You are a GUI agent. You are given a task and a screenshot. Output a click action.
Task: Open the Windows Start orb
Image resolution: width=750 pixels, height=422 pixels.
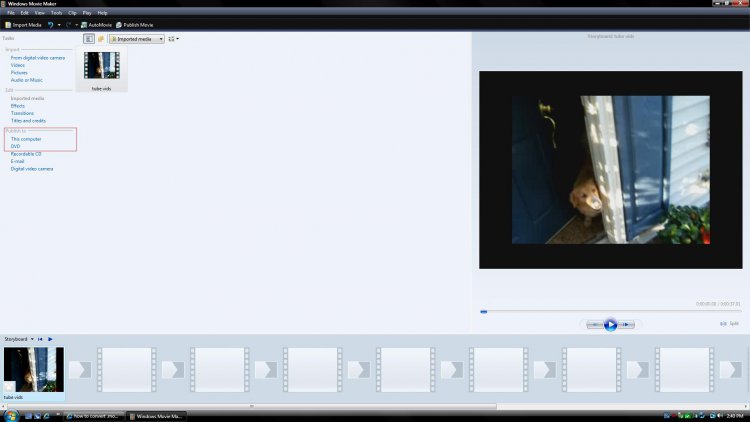11,416
